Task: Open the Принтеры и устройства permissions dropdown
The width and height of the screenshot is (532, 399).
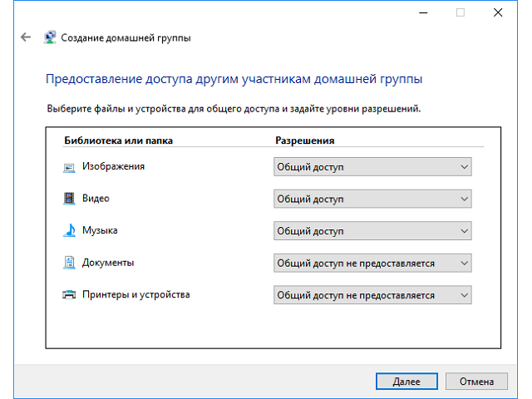Action: 372,295
